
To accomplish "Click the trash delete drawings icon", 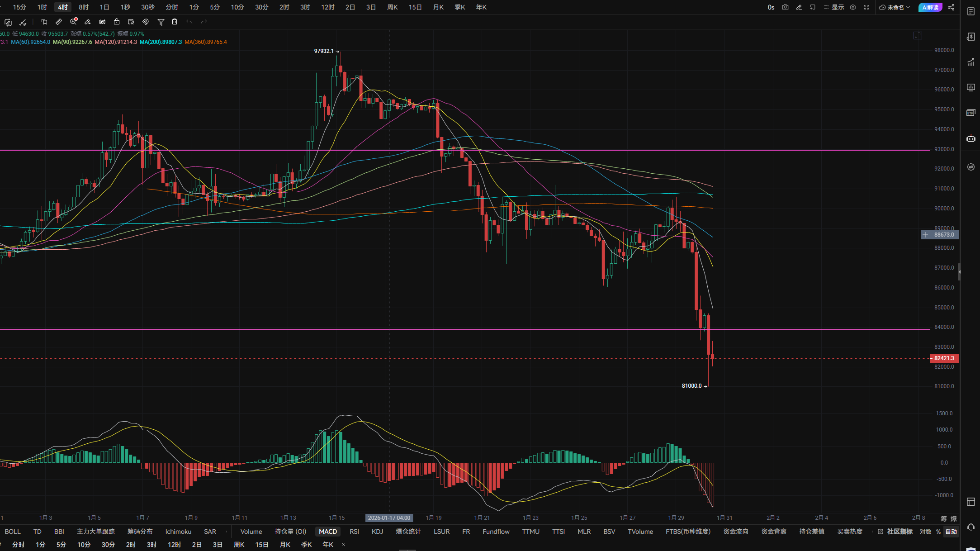I will coord(175,22).
